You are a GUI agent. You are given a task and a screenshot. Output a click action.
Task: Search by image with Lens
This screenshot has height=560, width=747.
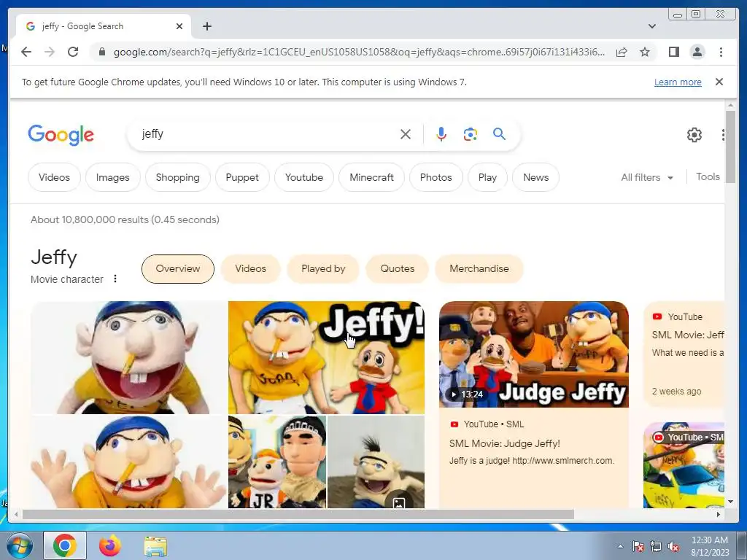point(471,134)
